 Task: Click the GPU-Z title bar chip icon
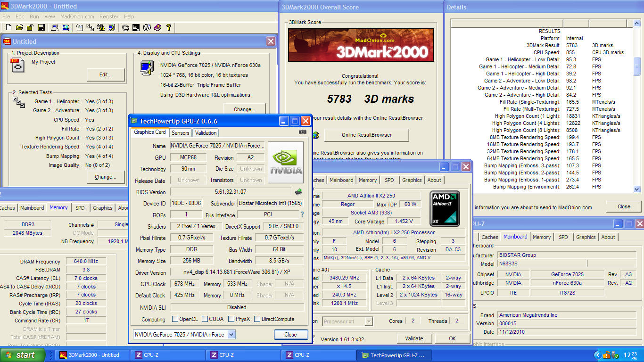click(x=134, y=121)
